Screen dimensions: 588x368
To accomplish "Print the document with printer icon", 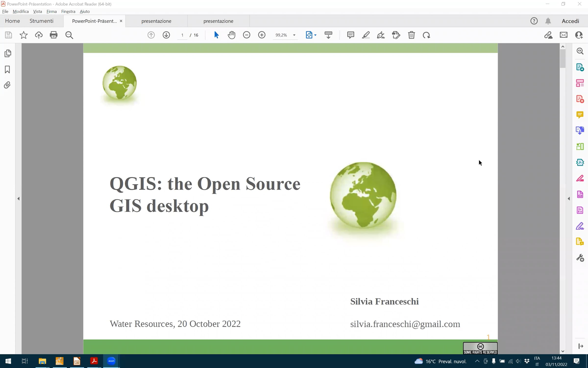I will point(54,35).
